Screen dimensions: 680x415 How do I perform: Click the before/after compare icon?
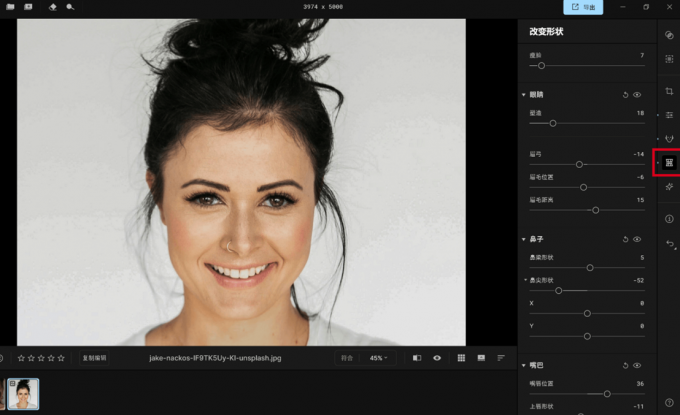[x=416, y=357]
